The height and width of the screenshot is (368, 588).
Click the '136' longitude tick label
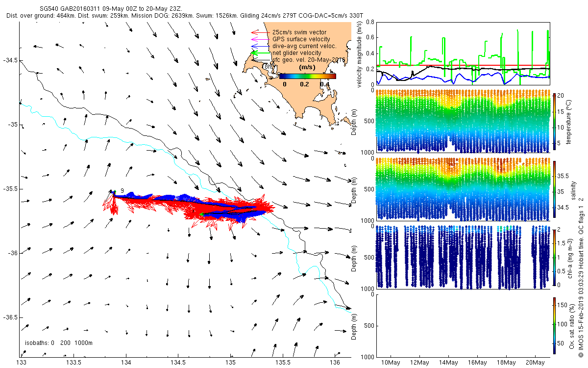[336, 363]
